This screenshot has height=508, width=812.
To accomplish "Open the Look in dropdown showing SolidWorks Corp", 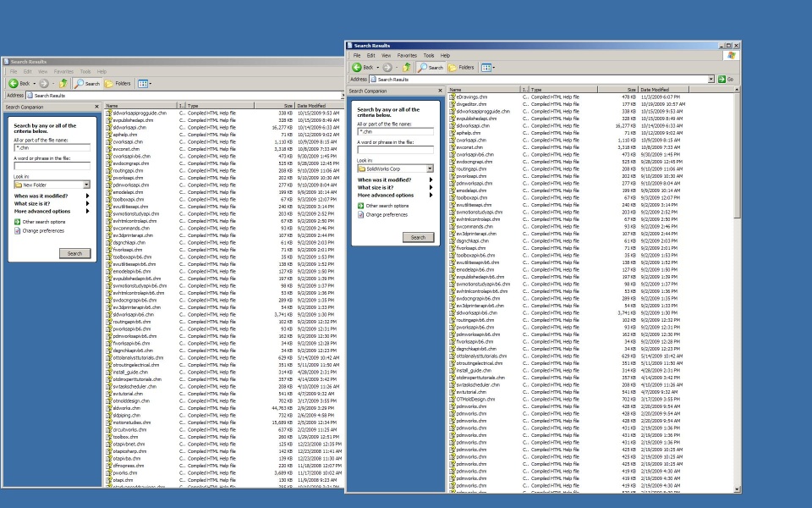I will [430, 169].
